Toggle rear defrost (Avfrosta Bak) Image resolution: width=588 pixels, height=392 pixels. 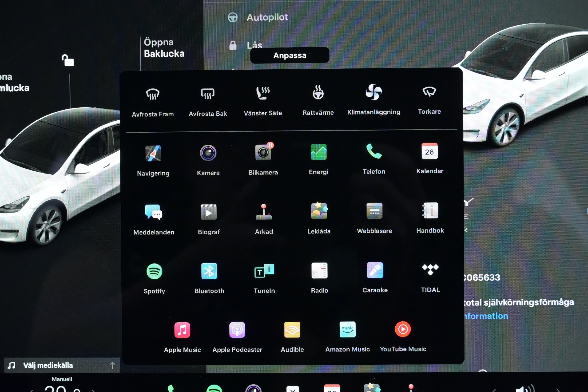(208, 102)
